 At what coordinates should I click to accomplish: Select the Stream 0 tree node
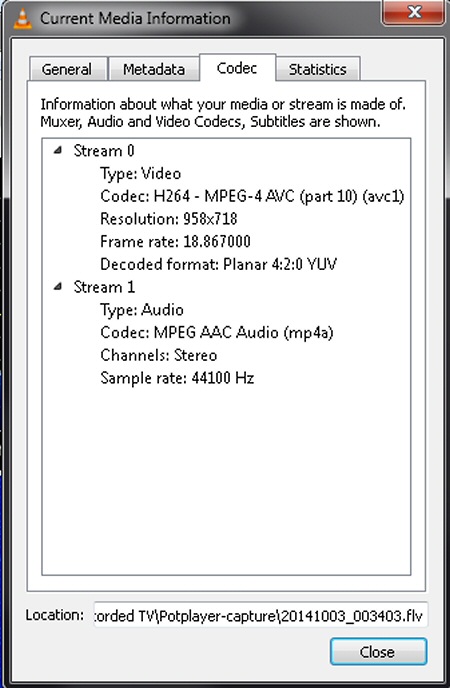tap(104, 150)
